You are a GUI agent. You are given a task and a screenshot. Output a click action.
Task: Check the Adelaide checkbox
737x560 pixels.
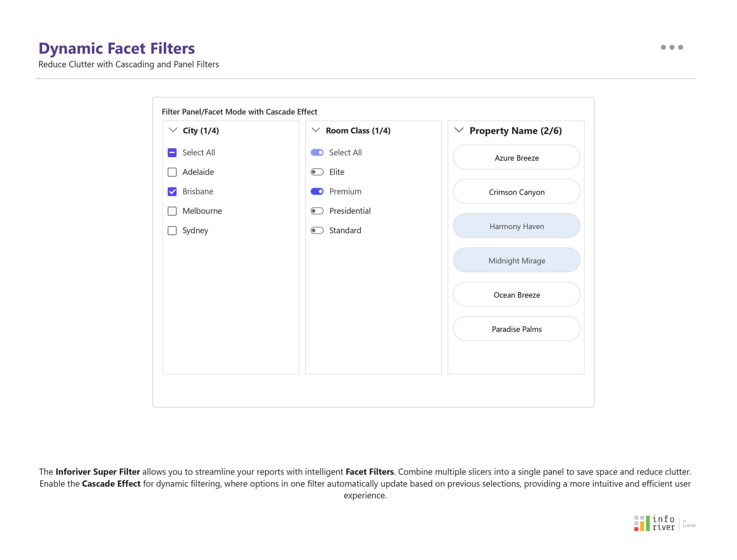point(172,172)
